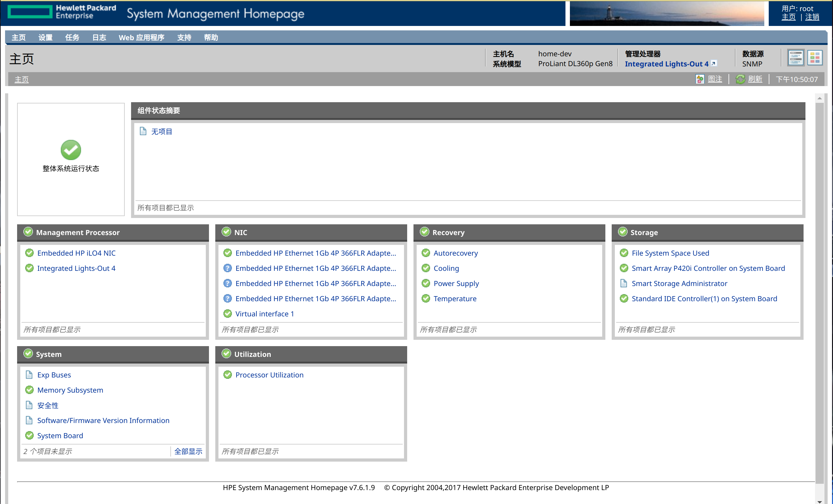
Task: Open the System Board link
Action: [60, 436]
